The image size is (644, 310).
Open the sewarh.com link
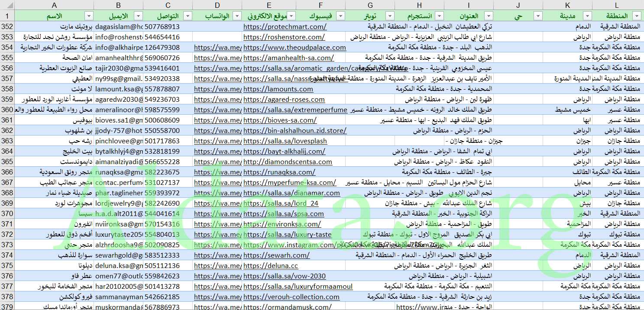pyautogui.click(x=276, y=255)
